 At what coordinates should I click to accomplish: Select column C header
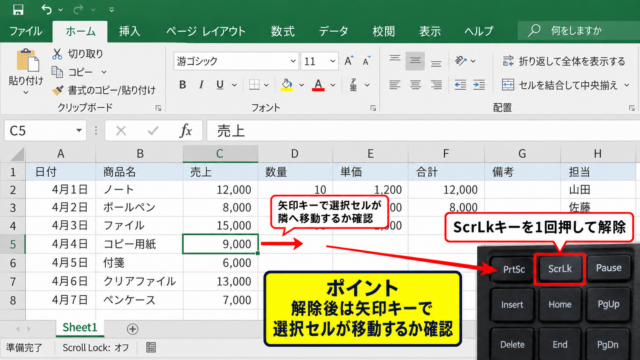(x=220, y=154)
